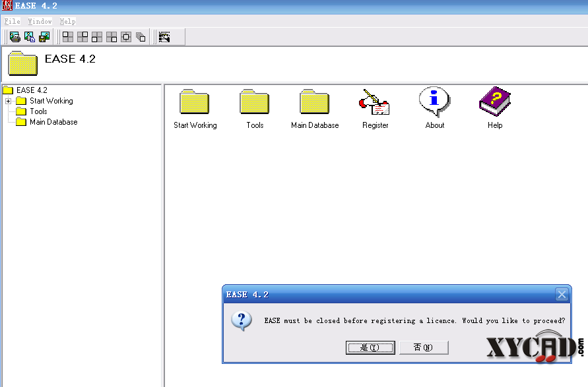Position window in top-left quadrant
This screenshot has width=588, height=387.
click(x=68, y=37)
